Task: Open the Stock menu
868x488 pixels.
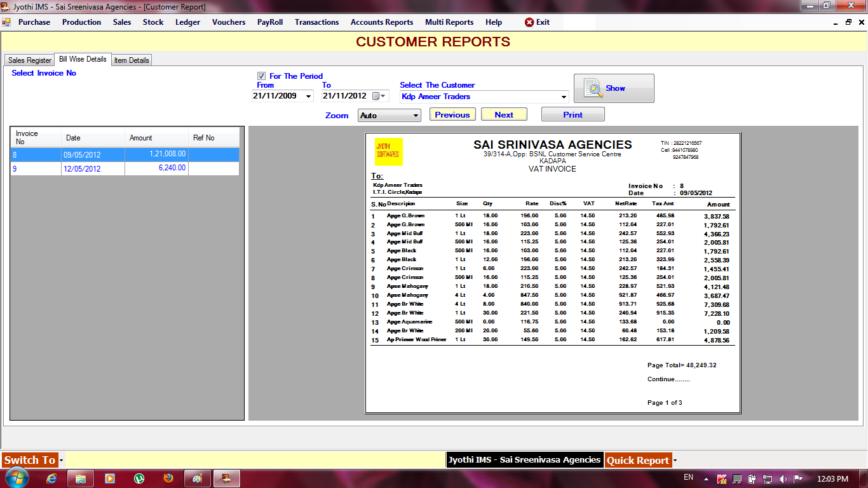Action: click(x=153, y=22)
